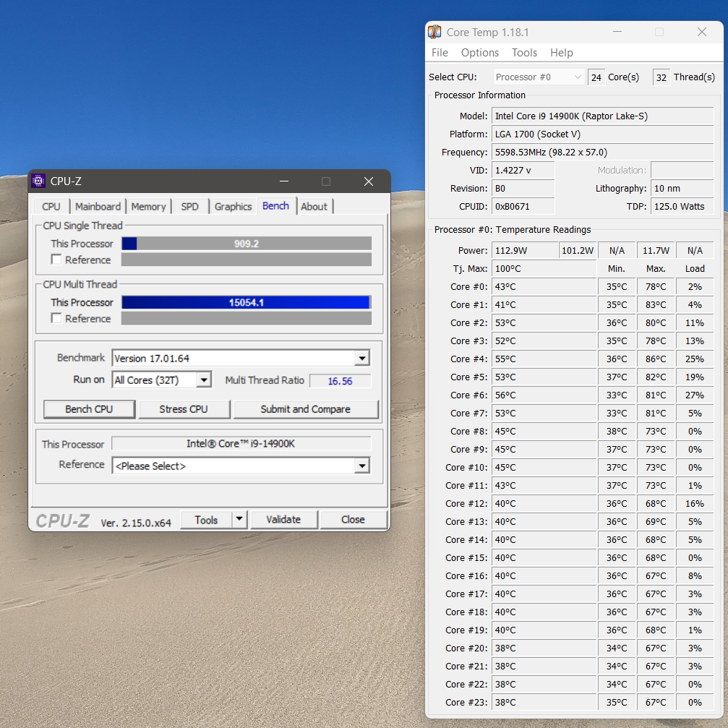Click Core #23 temperature 38°C
728x728 pixels.
click(544, 703)
